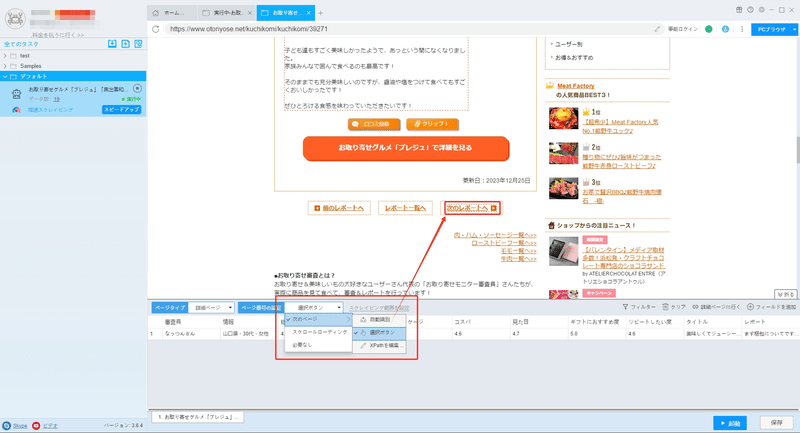Image resolution: width=800 pixels, height=433 pixels.
Task: Click the robot icon of the お取り寄せグルメ task
Action: 16,94
